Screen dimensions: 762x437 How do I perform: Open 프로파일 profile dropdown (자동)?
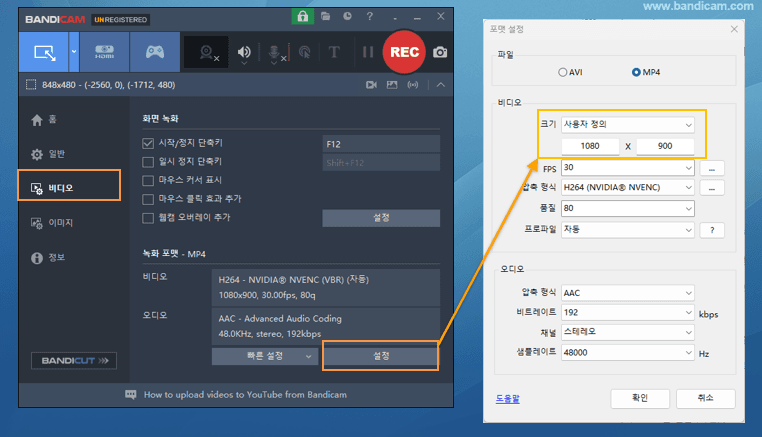tap(627, 229)
